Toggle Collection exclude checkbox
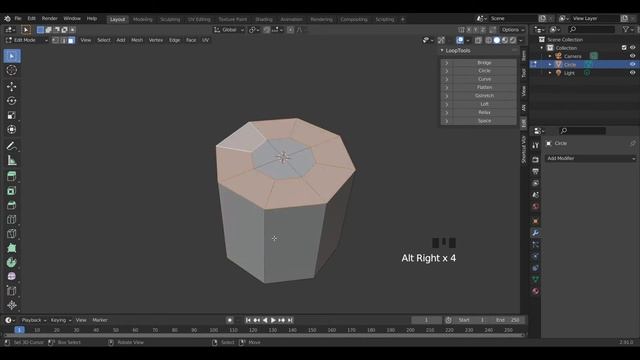This screenshot has width=640, height=360. pyautogui.click(x=624, y=48)
